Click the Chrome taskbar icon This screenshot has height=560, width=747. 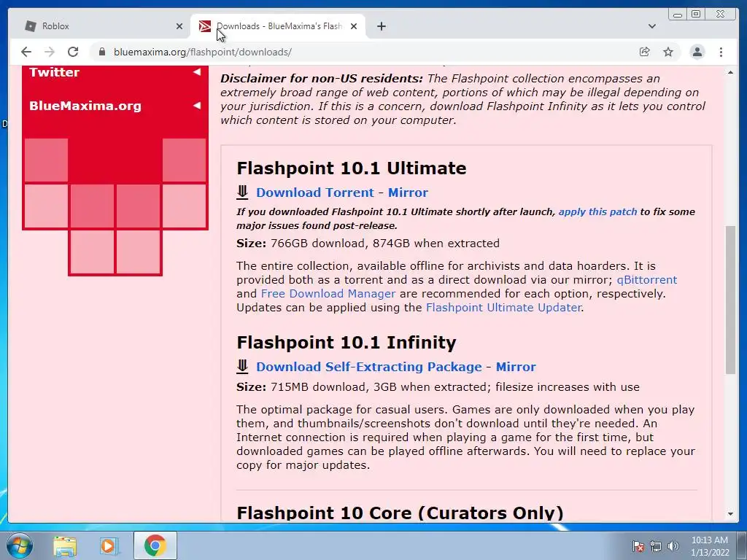tap(155, 545)
